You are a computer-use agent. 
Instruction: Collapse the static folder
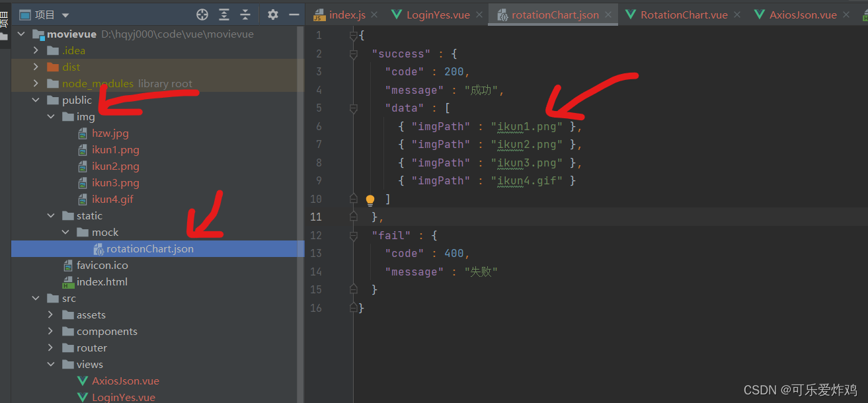tap(50, 215)
